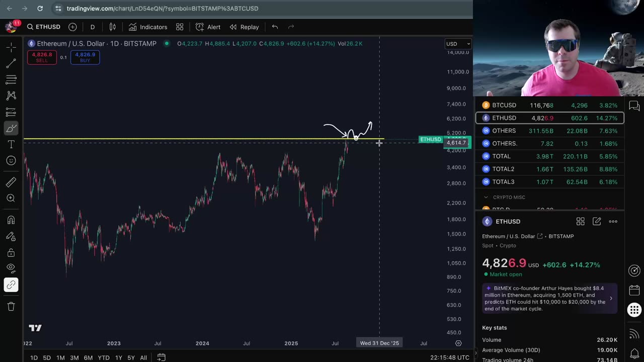
Task: Toggle lock all drawings
Action: (11, 252)
